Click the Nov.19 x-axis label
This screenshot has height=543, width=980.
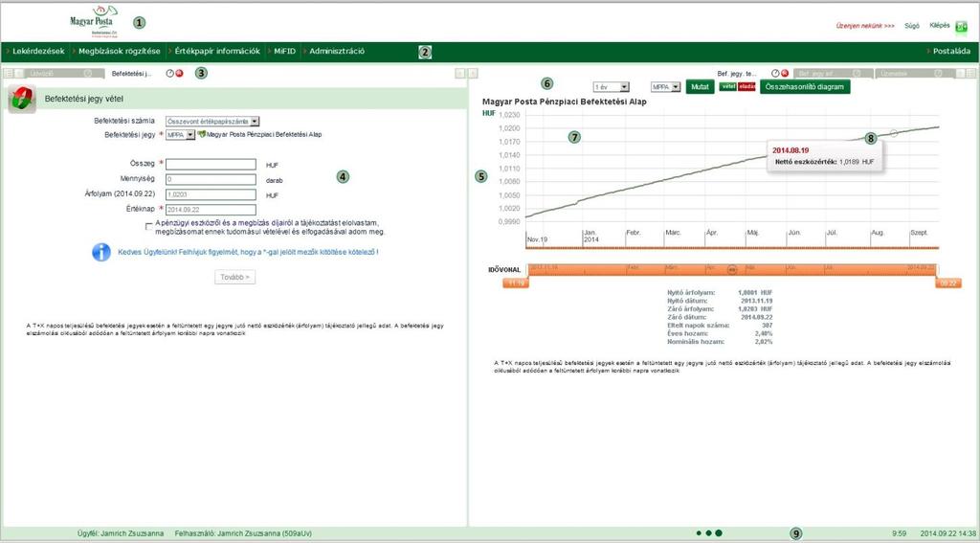[x=538, y=239]
